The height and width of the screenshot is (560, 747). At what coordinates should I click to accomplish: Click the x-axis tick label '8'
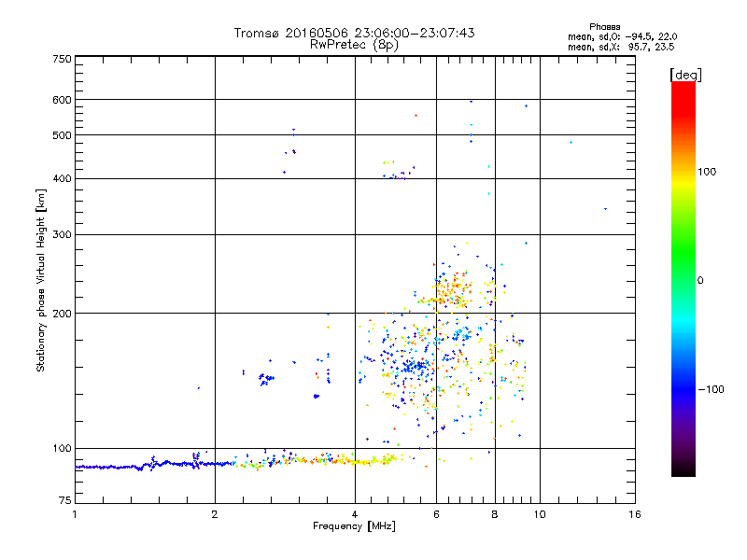[x=495, y=514]
